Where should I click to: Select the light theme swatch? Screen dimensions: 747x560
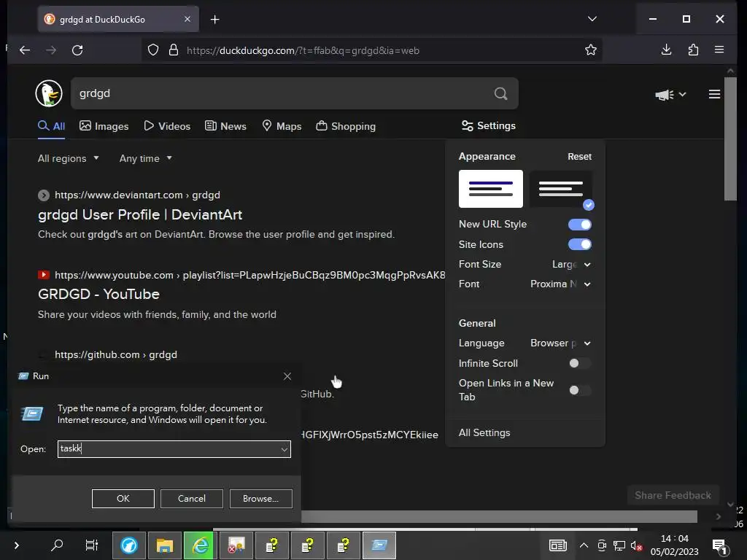(x=491, y=189)
